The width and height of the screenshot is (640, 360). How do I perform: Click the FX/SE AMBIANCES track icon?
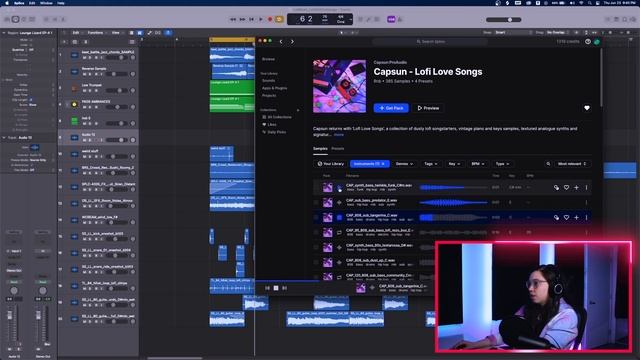(74, 104)
